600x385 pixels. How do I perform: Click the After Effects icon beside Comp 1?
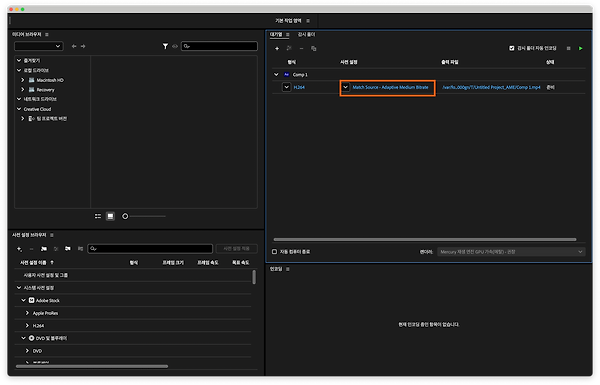[287, 75]
